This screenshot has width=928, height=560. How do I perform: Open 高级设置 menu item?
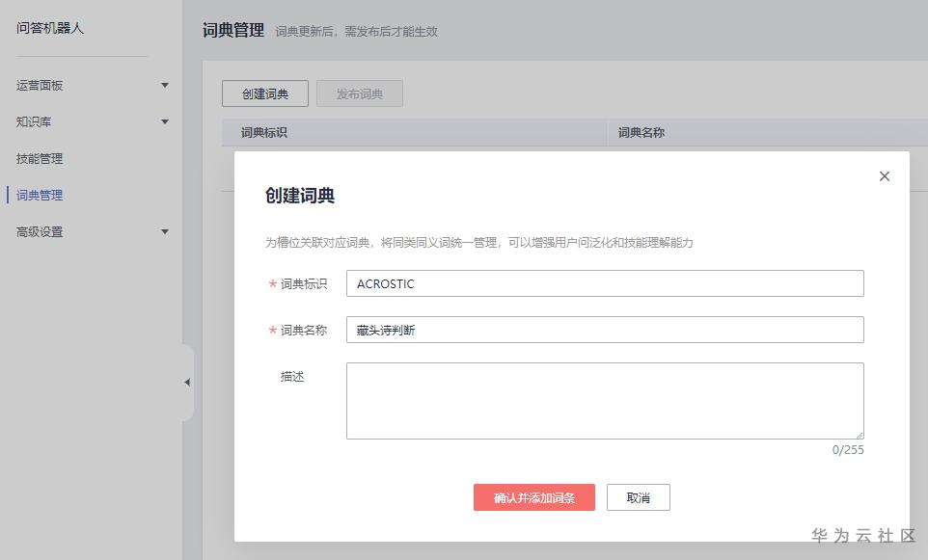click(x=40, y=232)
